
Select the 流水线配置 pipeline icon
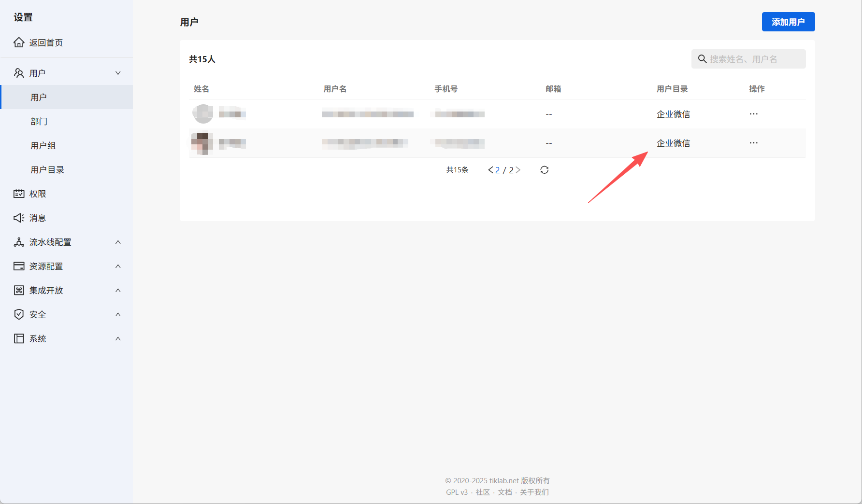pos(19,242)
